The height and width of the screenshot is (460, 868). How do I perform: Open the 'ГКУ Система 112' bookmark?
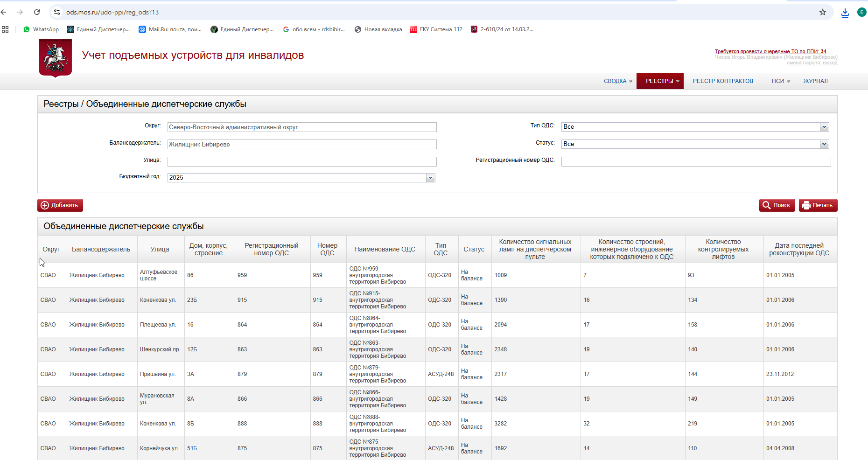(436, 29)
